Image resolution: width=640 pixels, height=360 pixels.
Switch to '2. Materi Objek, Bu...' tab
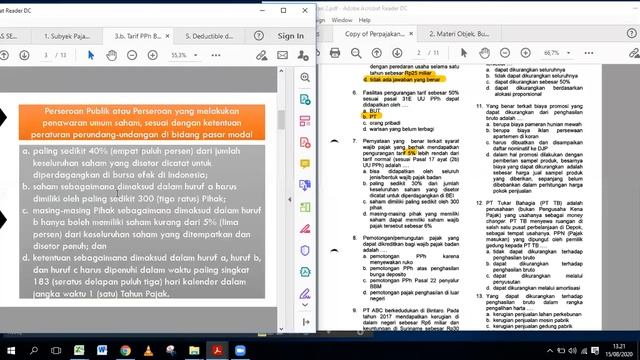(x=459, y=34)
